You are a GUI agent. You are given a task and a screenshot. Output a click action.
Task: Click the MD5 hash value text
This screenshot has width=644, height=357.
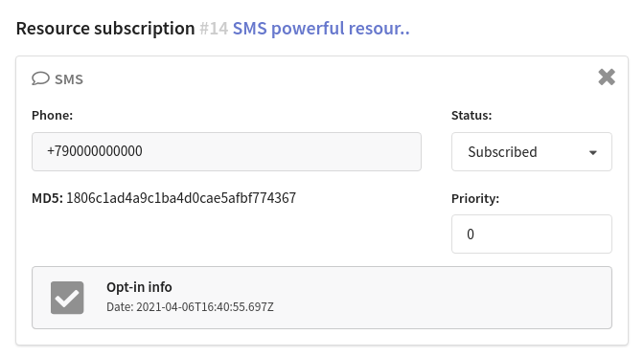pos(181,198)
